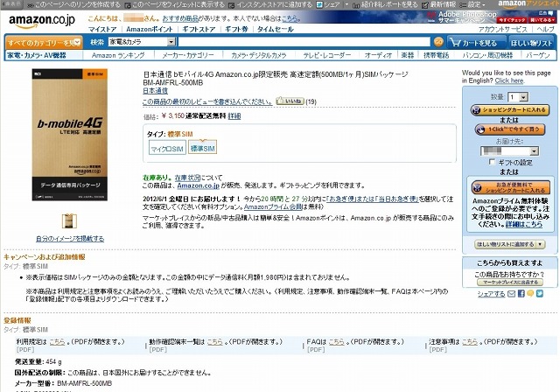Open アカウントサービス link

[x=502, y=29]
